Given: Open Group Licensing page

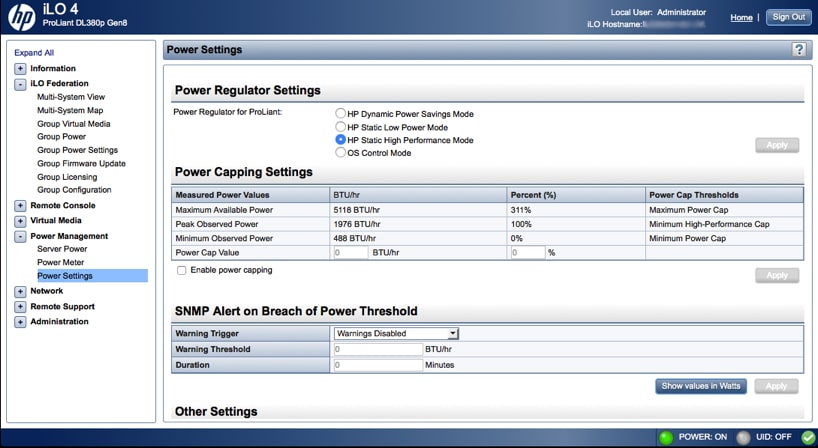Looking at the screenshot, I should (67, 177).
